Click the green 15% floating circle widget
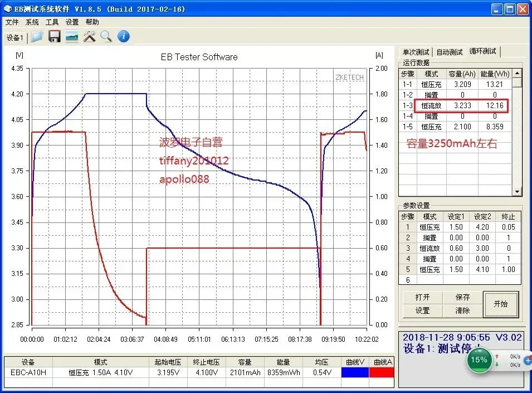Viewport: 532px width, 393px height. (479, 360)
